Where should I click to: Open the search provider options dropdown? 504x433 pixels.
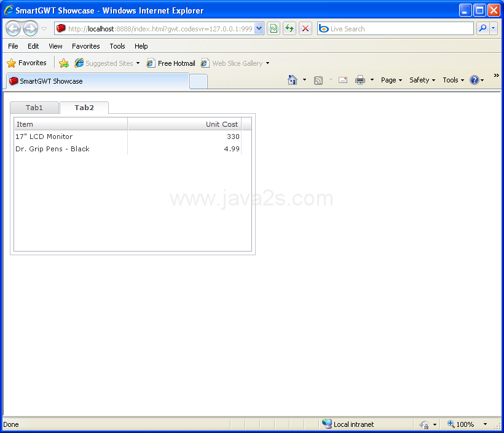[x=494, y=29]
